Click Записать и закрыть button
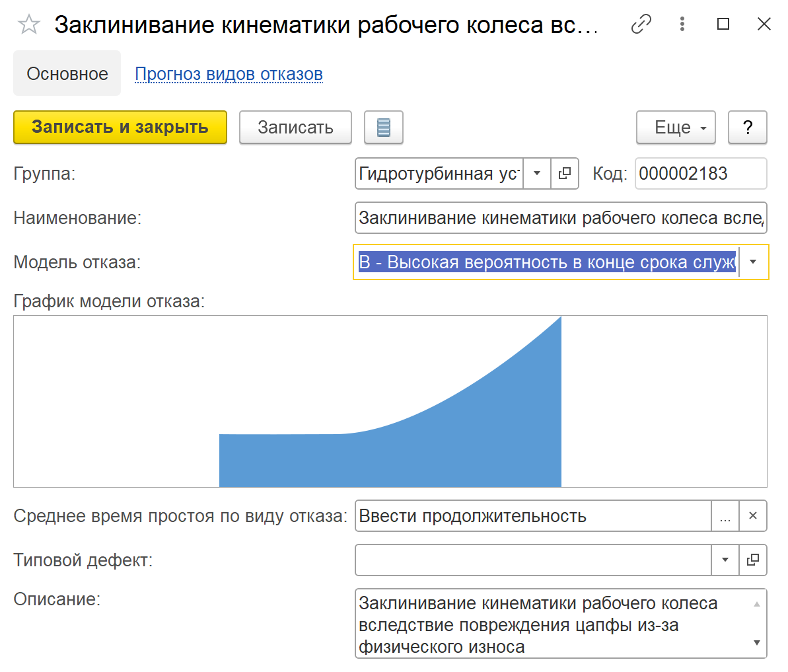788x672 pixels. 120,128
